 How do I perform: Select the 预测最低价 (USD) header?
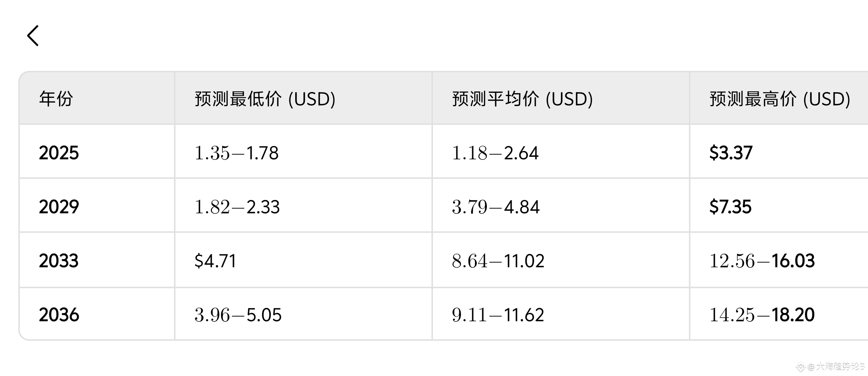(265, 99)
